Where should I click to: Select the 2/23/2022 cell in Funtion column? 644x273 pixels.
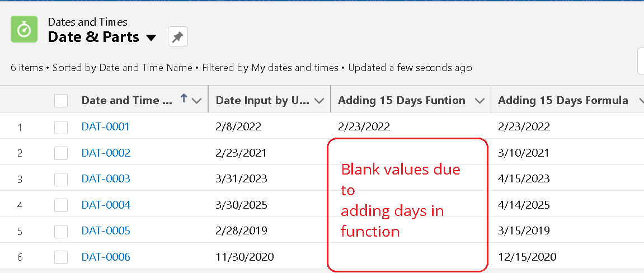click(364, 126)
